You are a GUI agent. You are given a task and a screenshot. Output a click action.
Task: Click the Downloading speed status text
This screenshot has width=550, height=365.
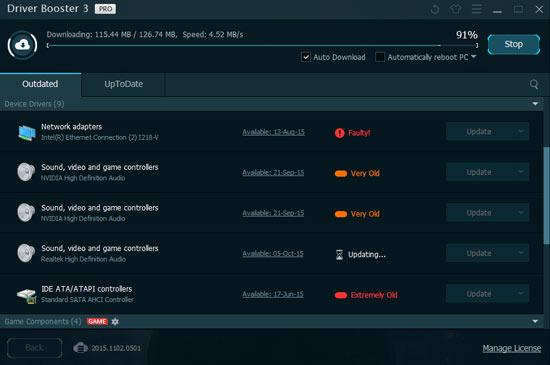point(145,34)
